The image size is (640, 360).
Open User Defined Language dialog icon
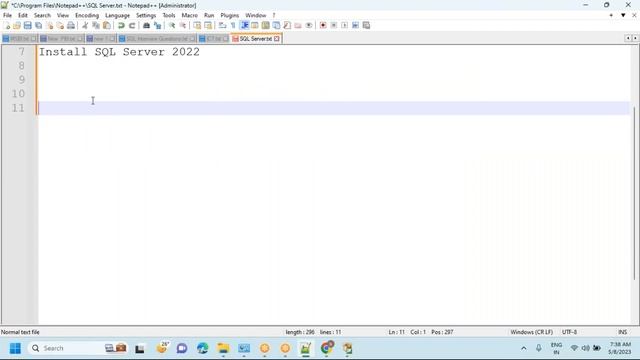click(255, 25)
